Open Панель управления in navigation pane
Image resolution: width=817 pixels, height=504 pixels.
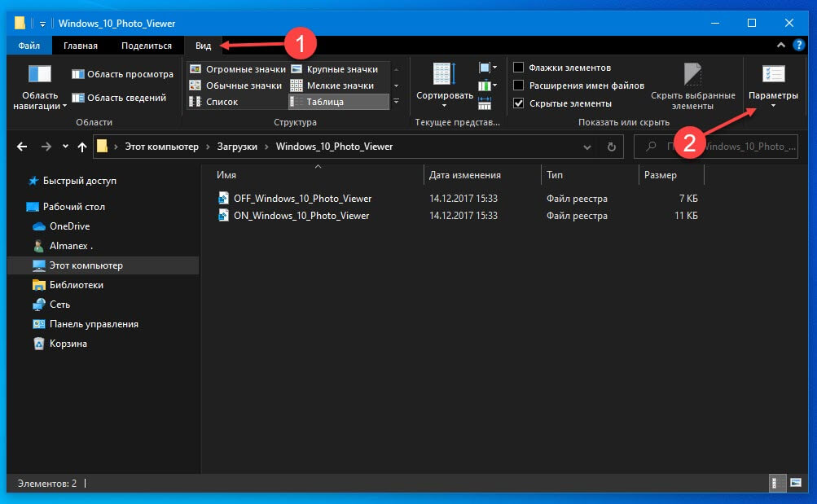94,324
